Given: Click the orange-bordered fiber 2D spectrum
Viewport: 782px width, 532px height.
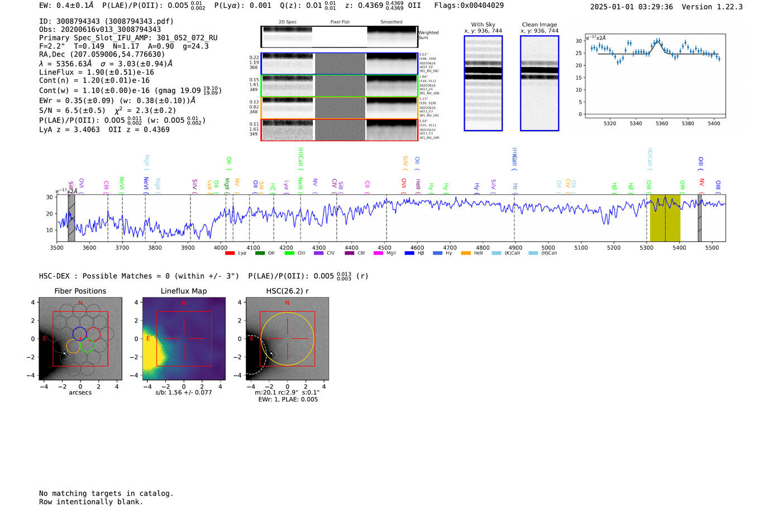Looking at the screenshot, I should coord(339,108).
